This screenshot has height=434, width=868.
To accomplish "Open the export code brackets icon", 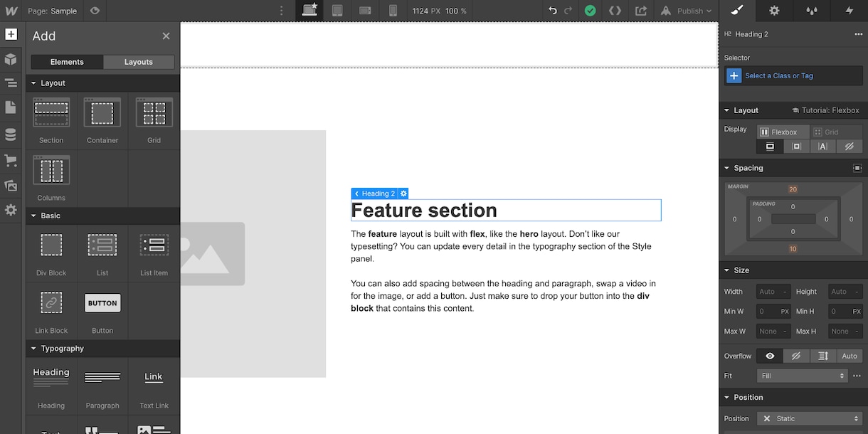I will coord(615,11).
